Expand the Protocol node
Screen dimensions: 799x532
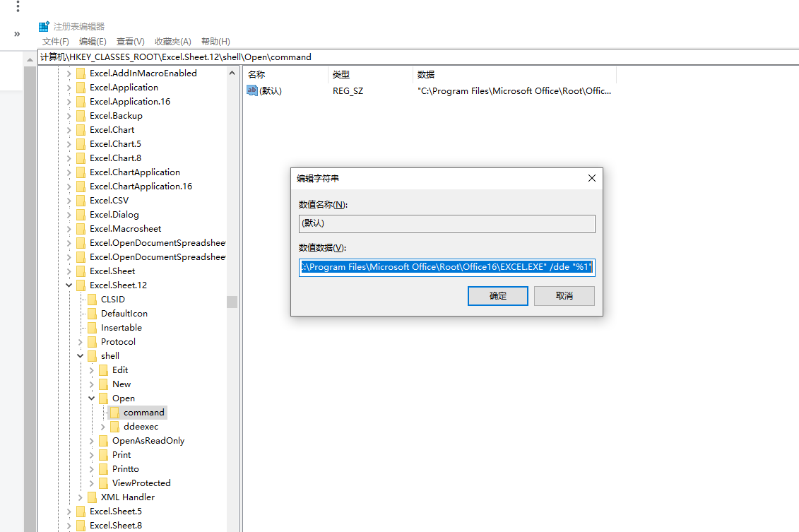coord(80,341)
